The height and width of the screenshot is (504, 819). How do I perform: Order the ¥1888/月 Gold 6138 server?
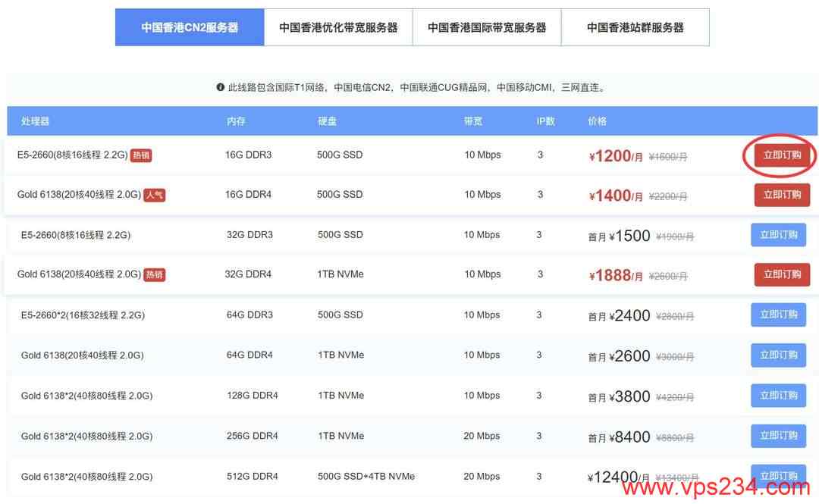pos(782,274)
